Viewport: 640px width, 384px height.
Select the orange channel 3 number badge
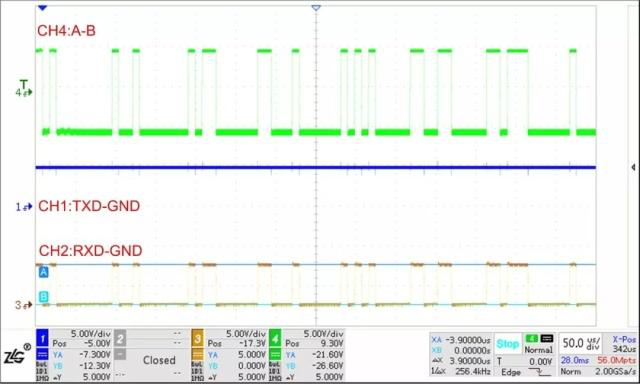198,338
